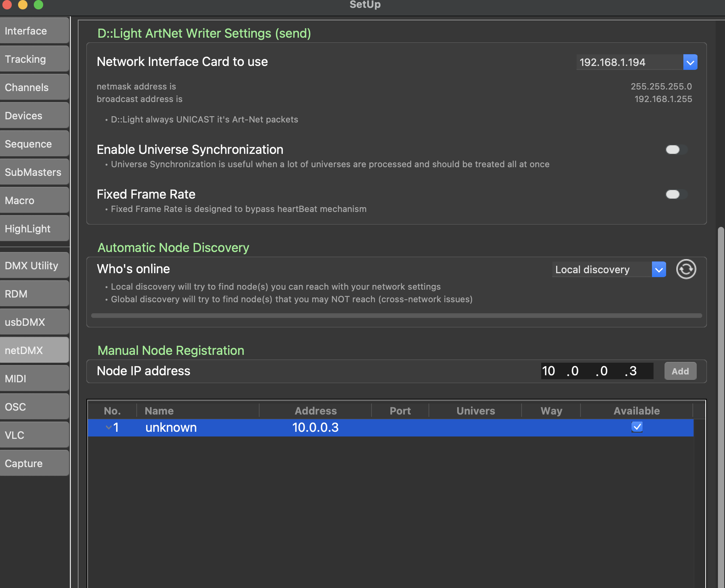Switch to the Interface tab

tap(35, 31)
